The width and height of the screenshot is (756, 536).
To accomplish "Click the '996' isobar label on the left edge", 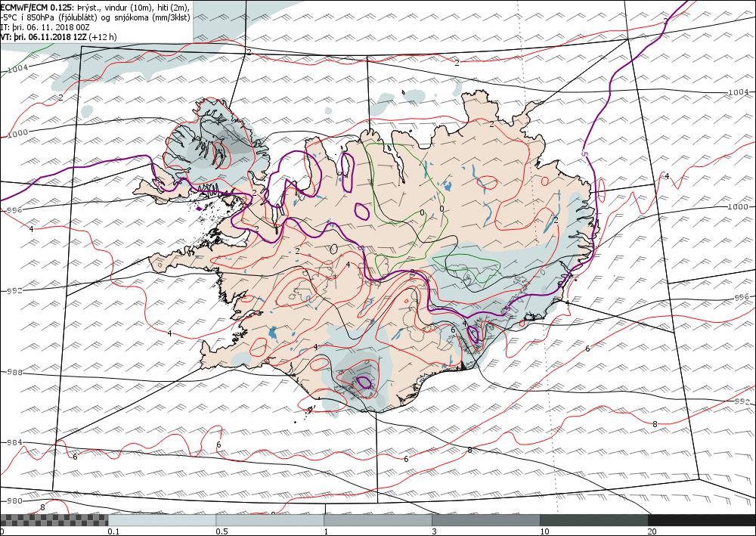I will tap(14, 210).
